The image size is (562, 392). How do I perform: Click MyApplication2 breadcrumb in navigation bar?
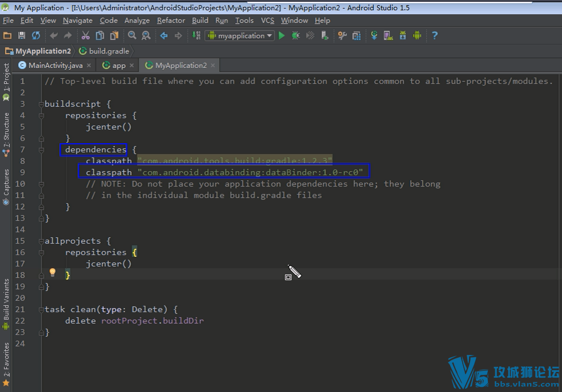coord(38,51)
